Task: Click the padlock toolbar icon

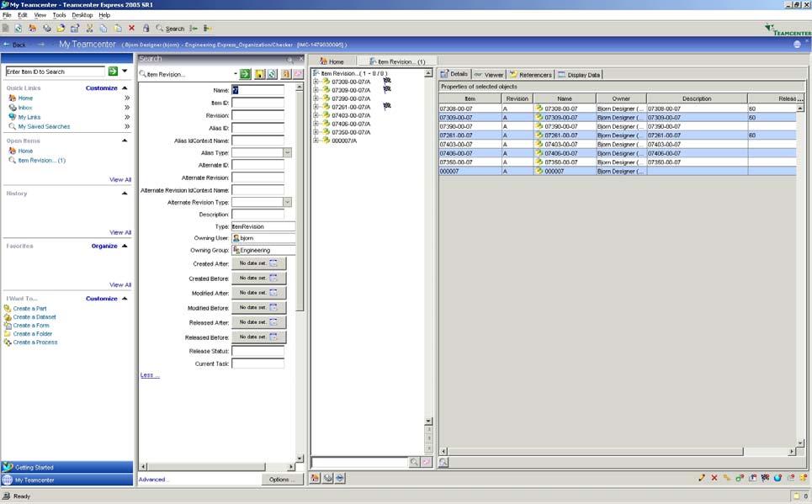Action: (146, 29)
